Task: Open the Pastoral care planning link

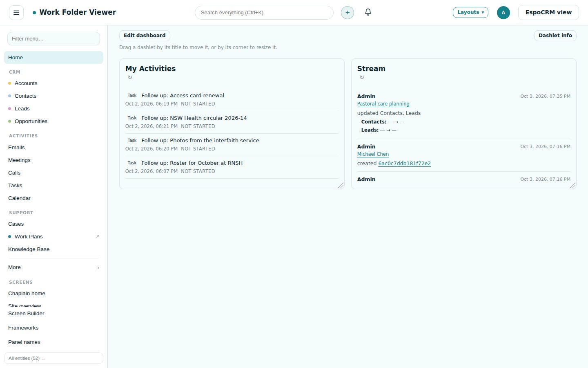Action: click(x=383, y=104)
